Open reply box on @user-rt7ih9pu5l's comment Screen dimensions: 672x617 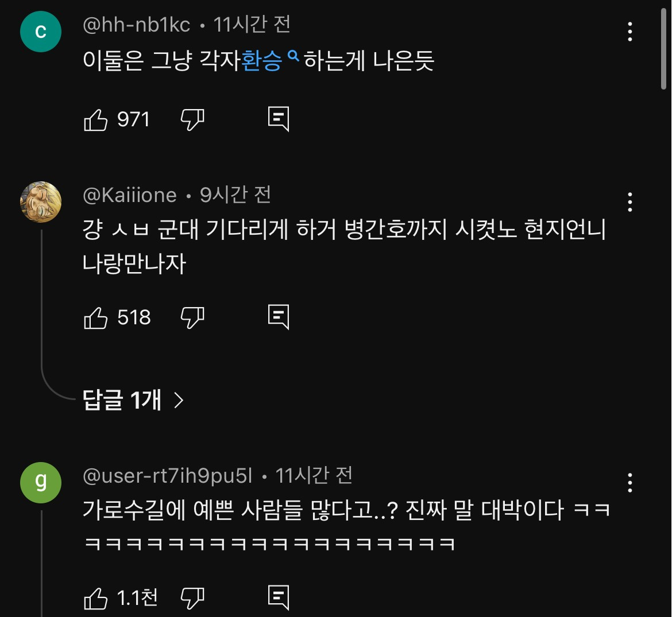click(280, 597)
